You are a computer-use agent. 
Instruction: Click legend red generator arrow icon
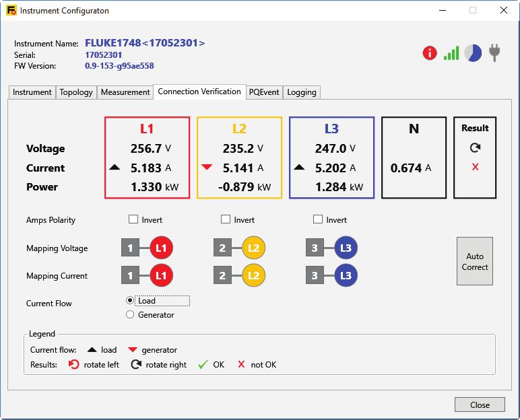tap(133, 350)
